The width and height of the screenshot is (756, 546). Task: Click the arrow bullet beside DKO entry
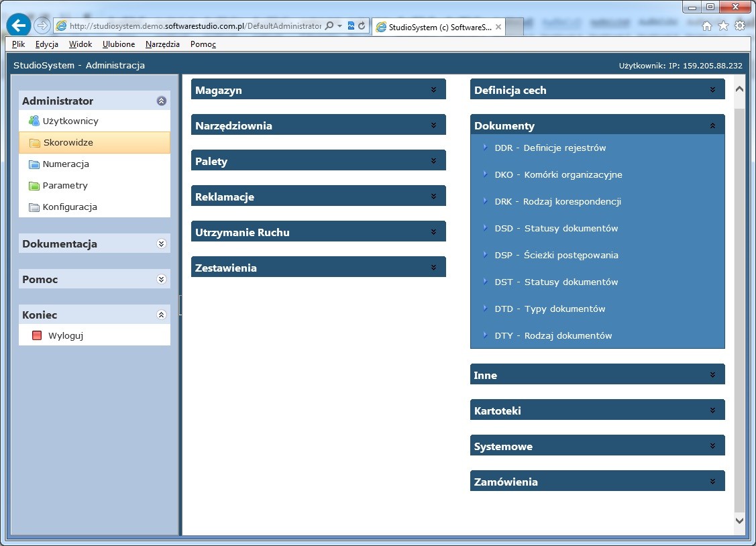tap(485, 174)
